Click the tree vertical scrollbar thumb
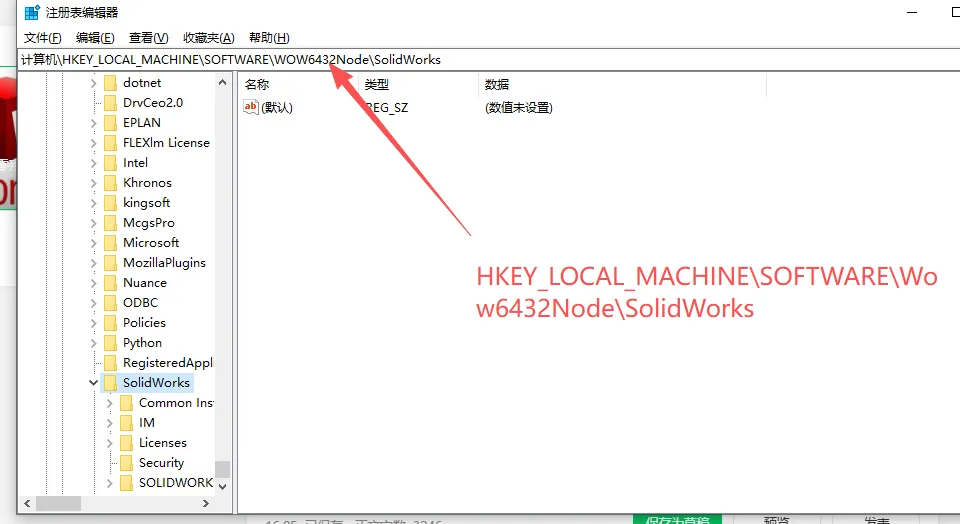The height and width of the screenshot is (524, 960). point(222,469)
